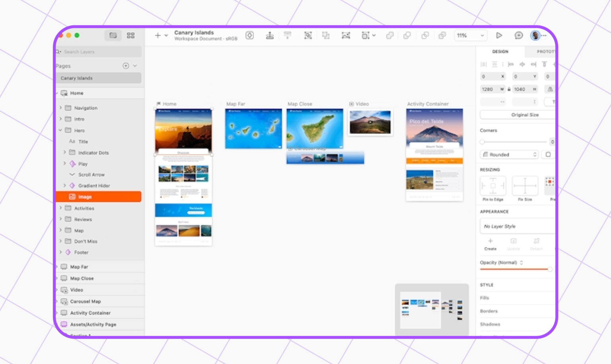The height and width of the screenshot is (364, 611).
Task: Collapse the Hero group in the layers panel
Action: tap(60, 130)
